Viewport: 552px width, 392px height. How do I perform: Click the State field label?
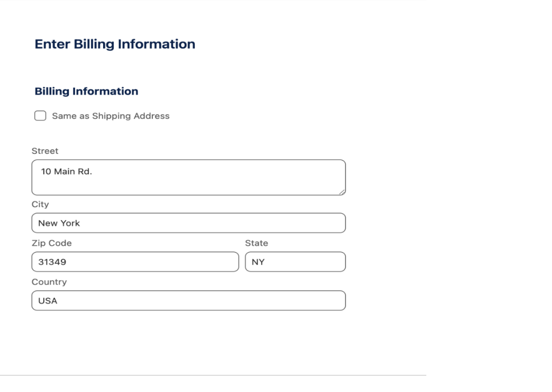click(257, 243)
